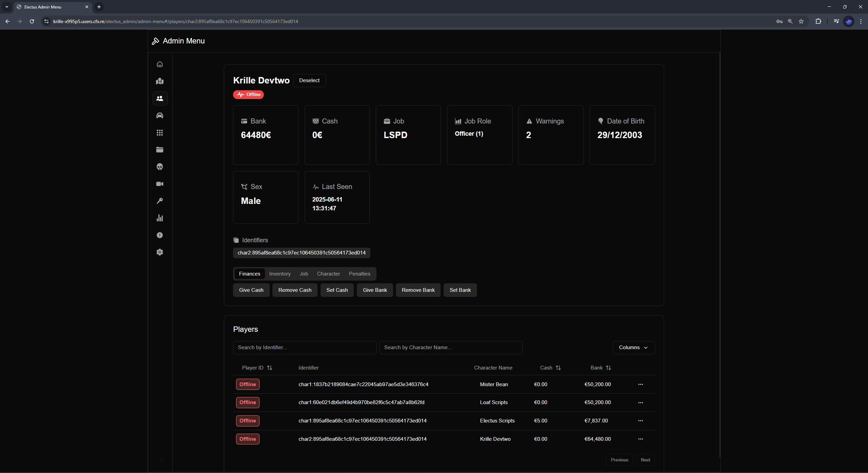Image resolution: width=868 pixels, height=473 pixels.
Task: Click the Set Bank button
Action: click(460, 290)
